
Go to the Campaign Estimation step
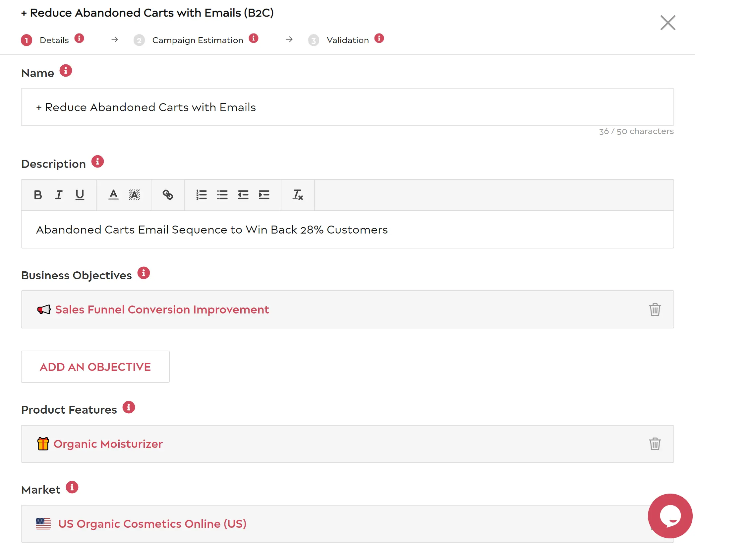[x=198, y=40]
